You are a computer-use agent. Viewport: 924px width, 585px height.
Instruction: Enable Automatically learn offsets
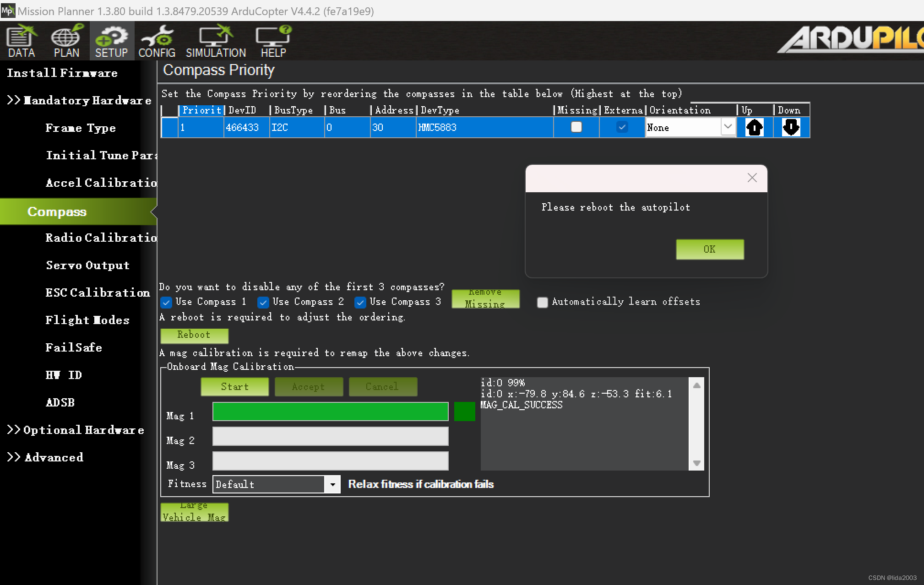tap(542, 302)
